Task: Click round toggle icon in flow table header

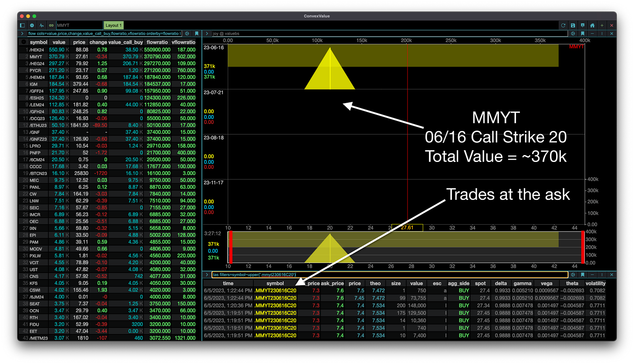Action: (24, 42)
